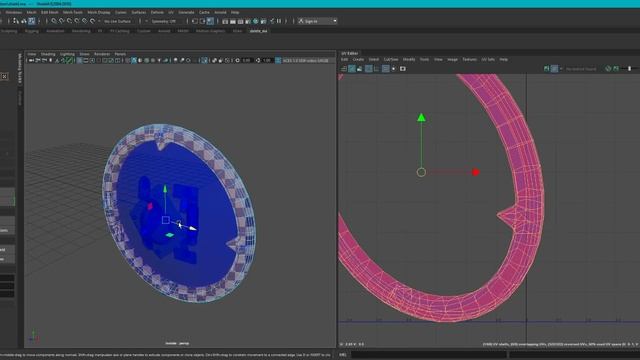The height and width of the screenshot is (360, 640).
Task: Toggle make selected object live icon
Action: pos(93,21)
